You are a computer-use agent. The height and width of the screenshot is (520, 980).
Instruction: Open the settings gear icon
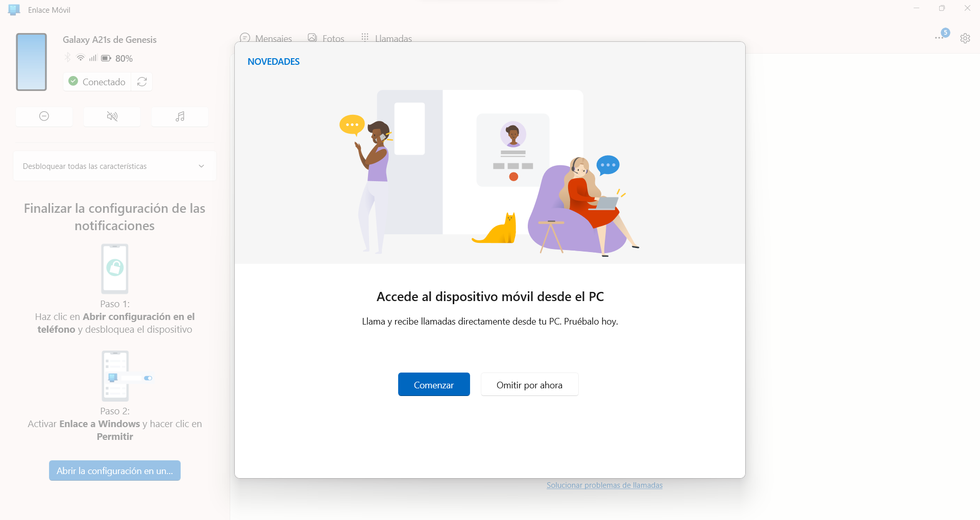point(965,38)
